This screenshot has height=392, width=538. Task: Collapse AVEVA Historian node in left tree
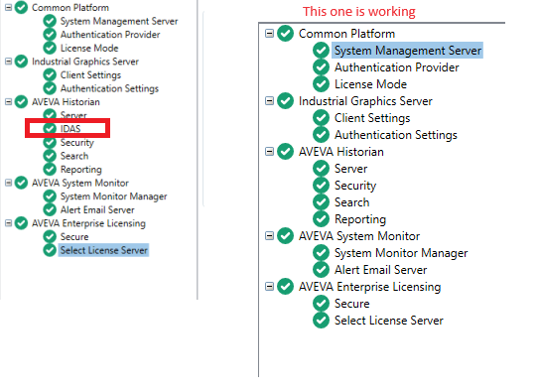tap(9, 102)
